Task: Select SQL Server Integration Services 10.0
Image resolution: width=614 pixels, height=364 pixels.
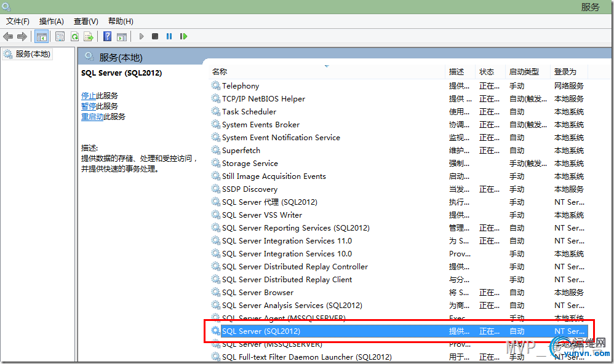Action: click(x=399, y=253)
